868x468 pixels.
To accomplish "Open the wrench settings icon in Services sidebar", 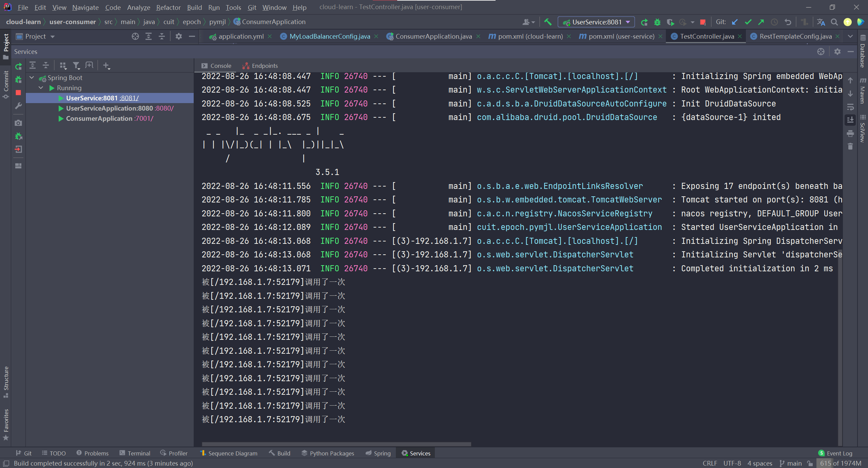I will click(x=19, y=106).
